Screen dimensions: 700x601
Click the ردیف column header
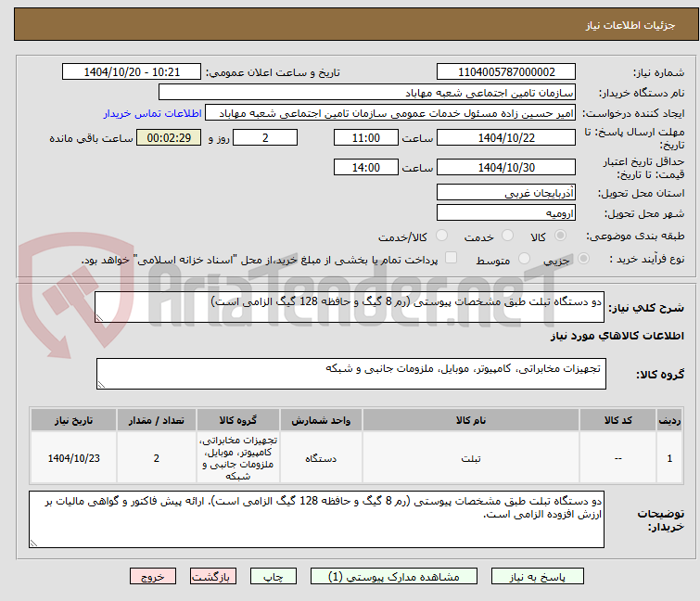[669, 420]
